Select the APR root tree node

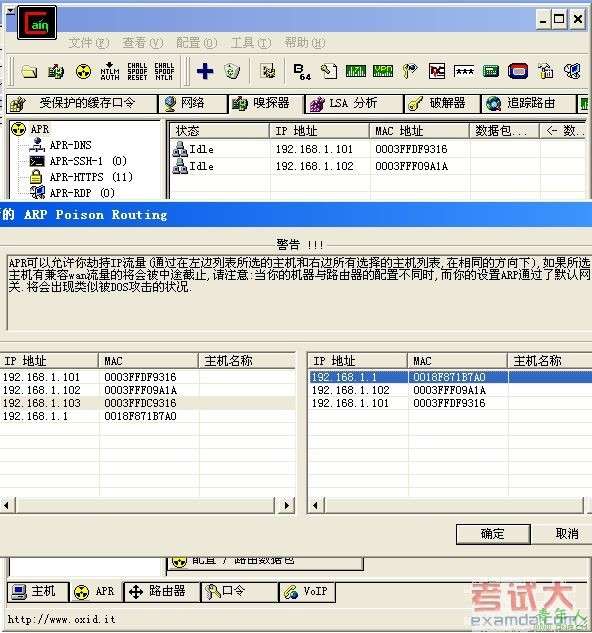pyautogui.click(x=40, y=129)
